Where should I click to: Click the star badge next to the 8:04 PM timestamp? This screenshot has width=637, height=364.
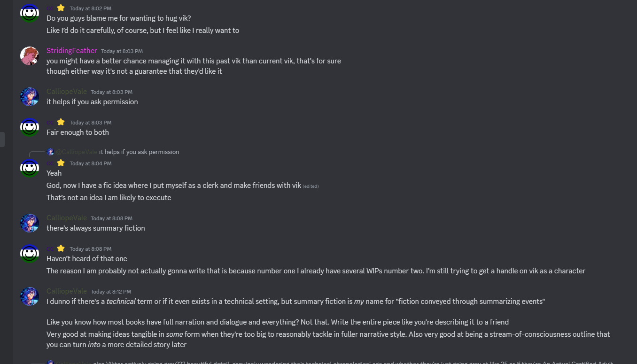61,163
